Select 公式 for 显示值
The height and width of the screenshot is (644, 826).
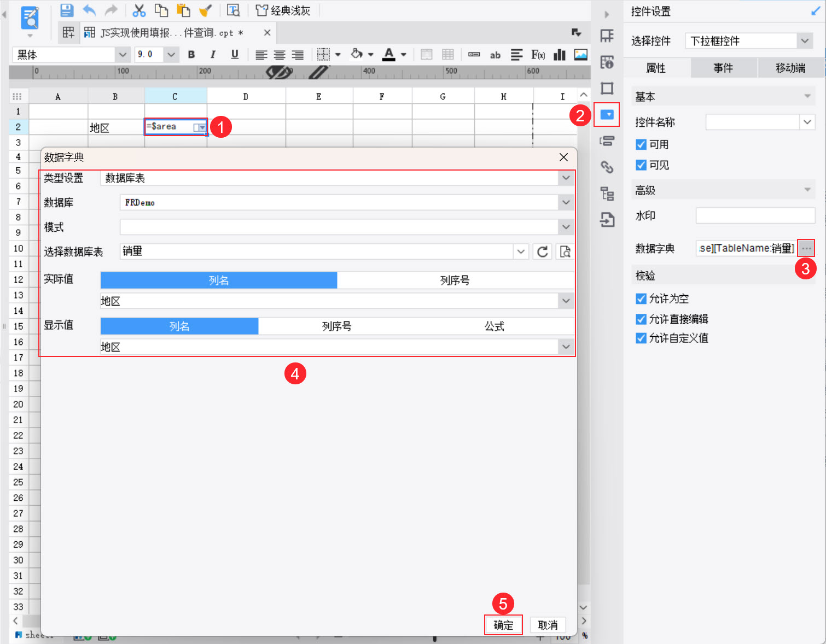pos(495,326)
